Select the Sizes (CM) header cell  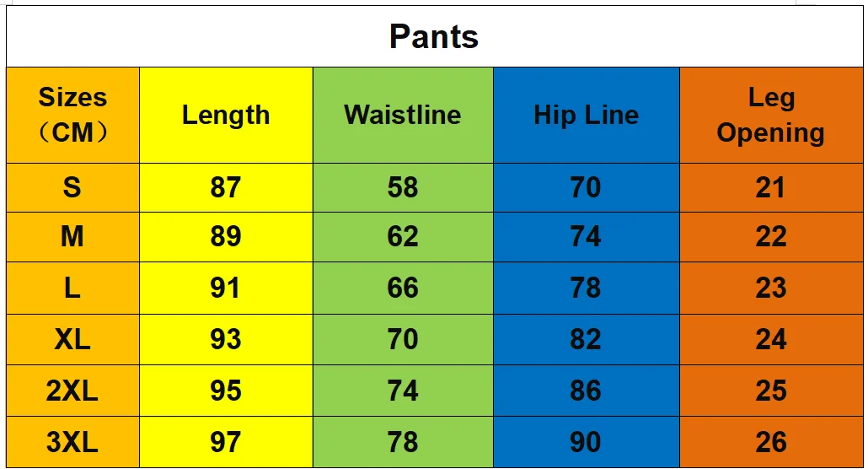[72, 116]
